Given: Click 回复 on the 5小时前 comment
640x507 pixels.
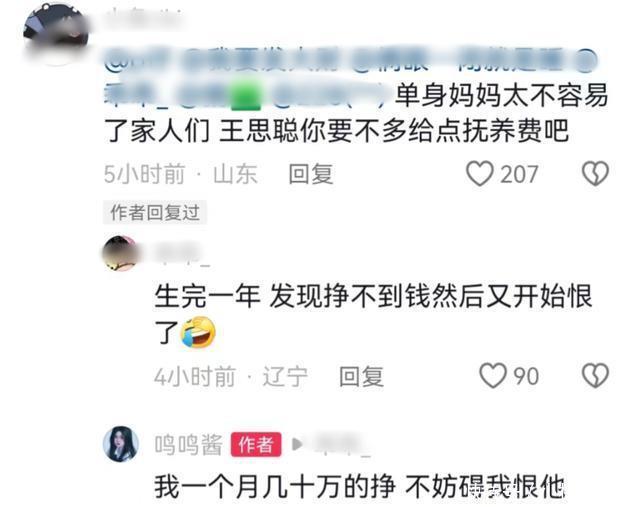Looking at the screenshot, I should (x=311, y=174).
